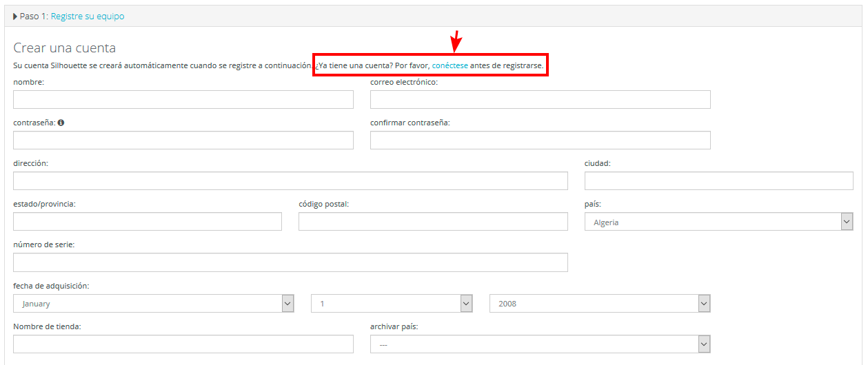Click the info icon beside contraseña
The width and height of the screenshot is (868, 365).
[x=61, y=123]
